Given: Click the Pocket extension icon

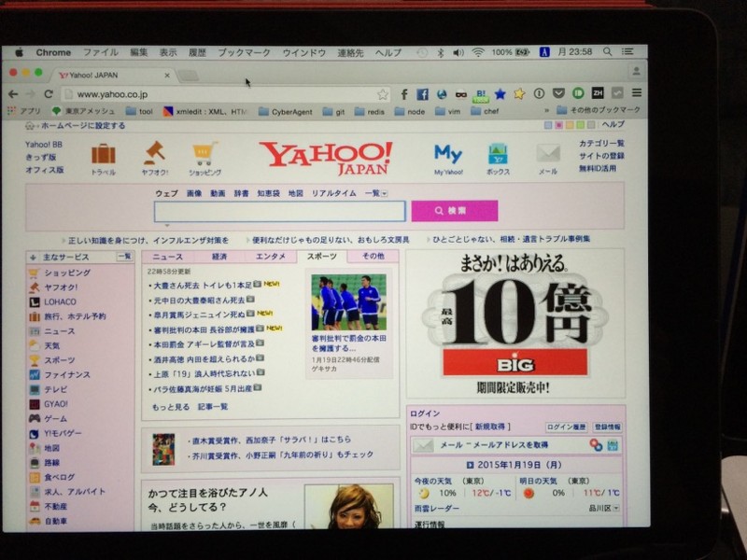Looking at the screenshot, I should [x=558, y=92].
